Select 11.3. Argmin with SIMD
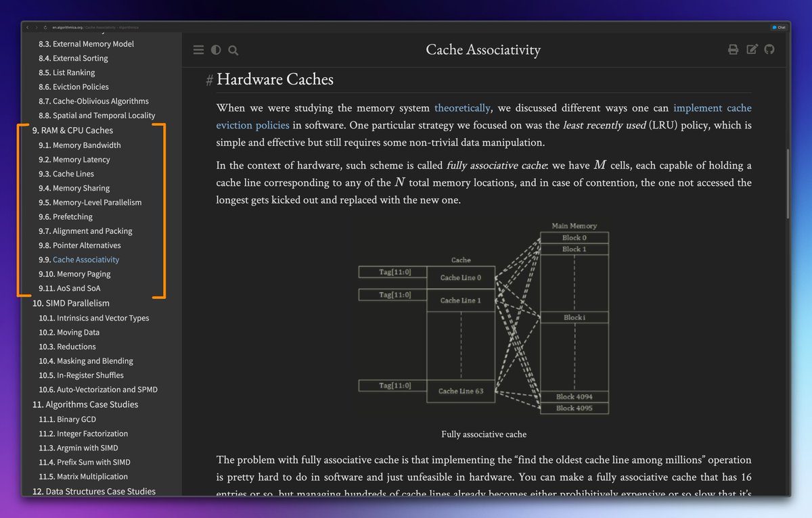The height and width of the screenshot is (518, 812). [x=78, y=448]
